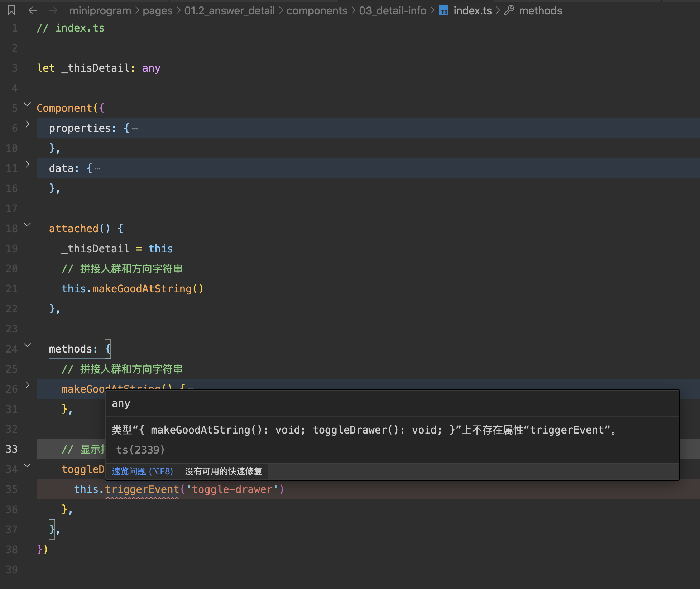Click the TypeScript file icon in breadcrumb
Viewport: 700px width, 589px height.
tap(444, 11)
